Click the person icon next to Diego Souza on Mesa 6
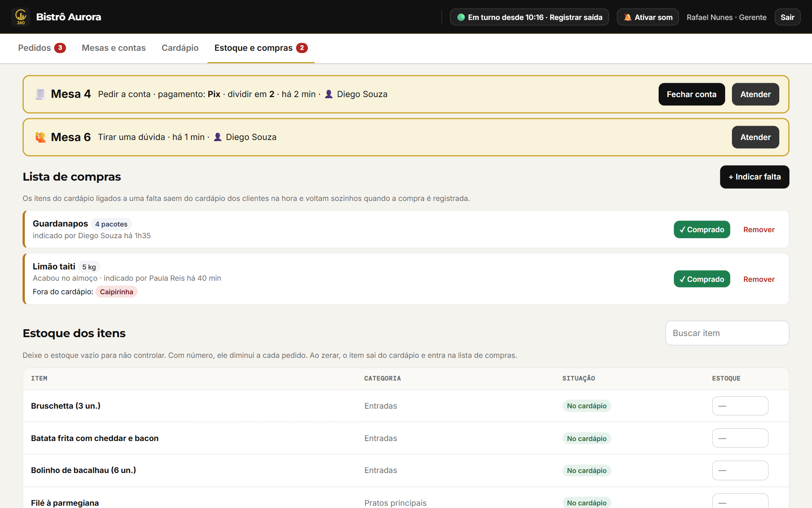This screenshot has height=508, width=812. [218, 137]
